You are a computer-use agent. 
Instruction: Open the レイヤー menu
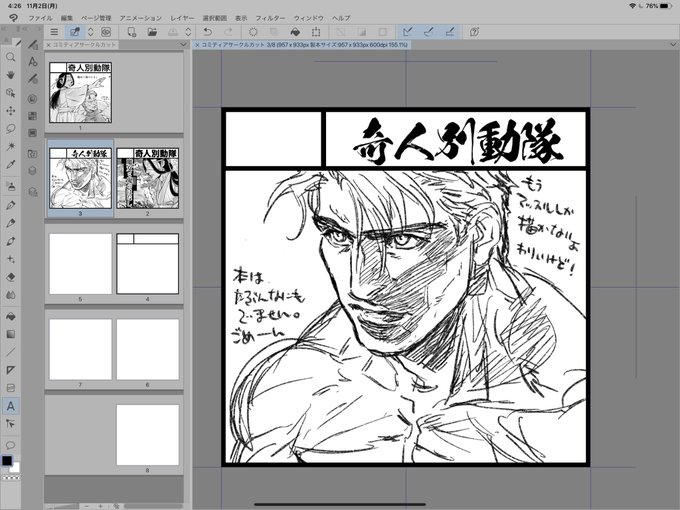(182, 18)
